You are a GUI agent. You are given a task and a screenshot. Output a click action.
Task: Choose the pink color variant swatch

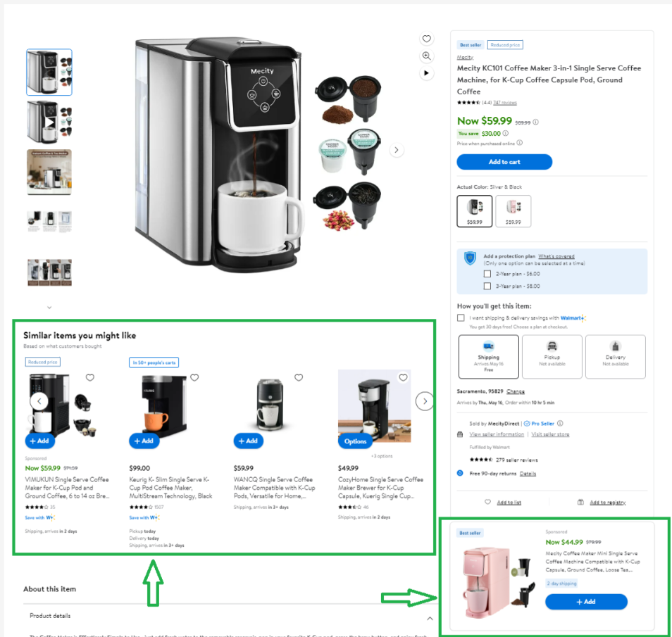tap(513, 210)
